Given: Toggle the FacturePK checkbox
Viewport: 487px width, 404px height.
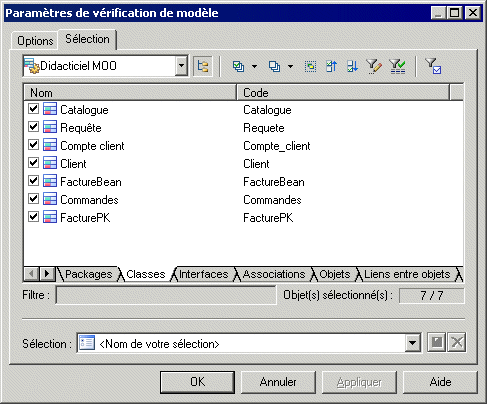Looking at the screenshot, I should click(33, 217).
